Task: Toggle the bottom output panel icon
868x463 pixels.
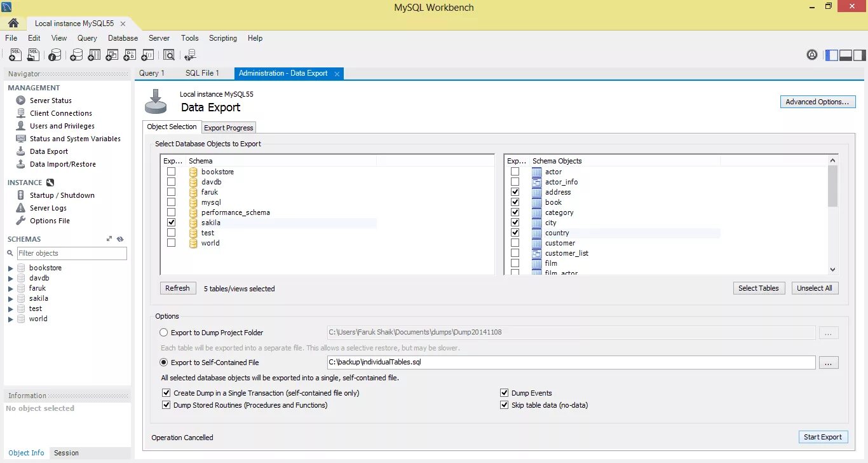Action: tap(845, 55)
